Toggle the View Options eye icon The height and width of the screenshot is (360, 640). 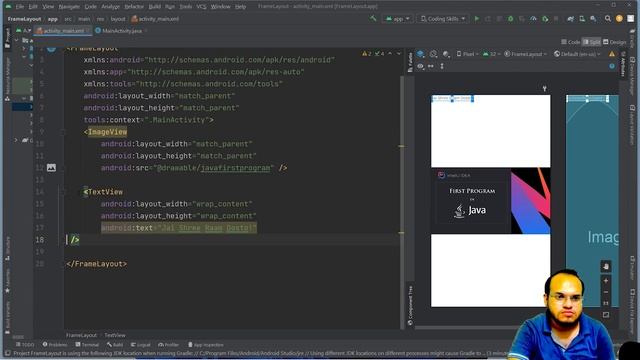420,66
